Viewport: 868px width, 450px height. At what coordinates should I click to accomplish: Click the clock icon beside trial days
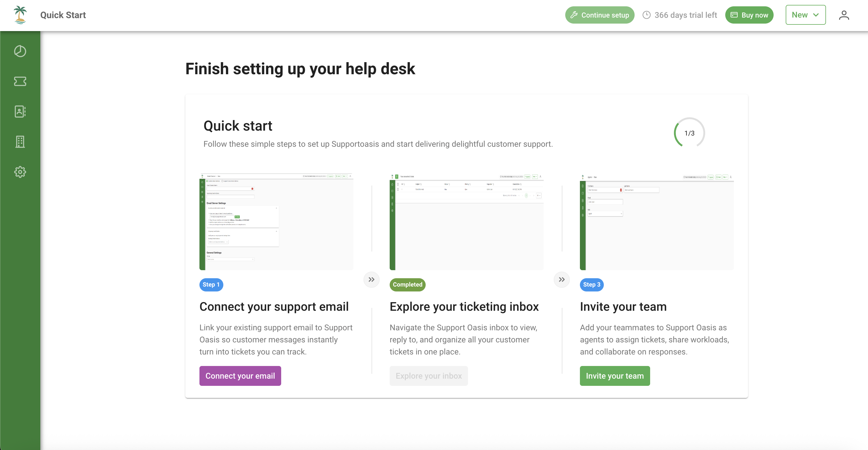click(x=646, y=15)
